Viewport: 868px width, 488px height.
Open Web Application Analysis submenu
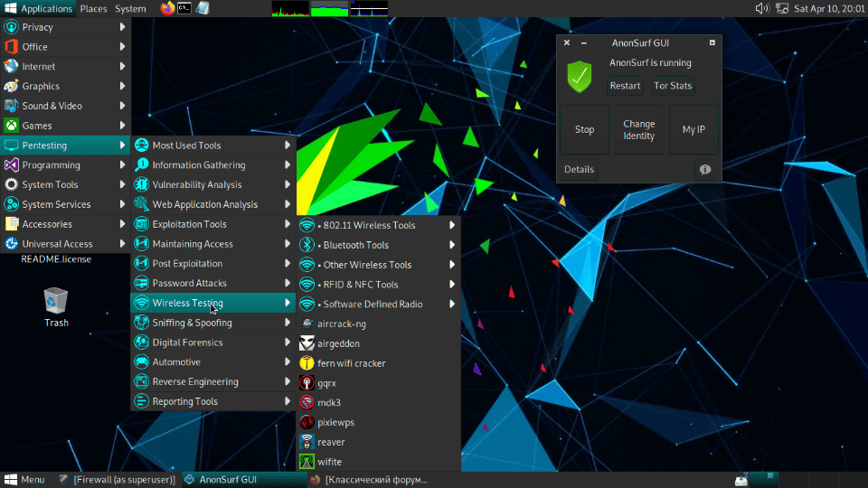pos(212,204)
